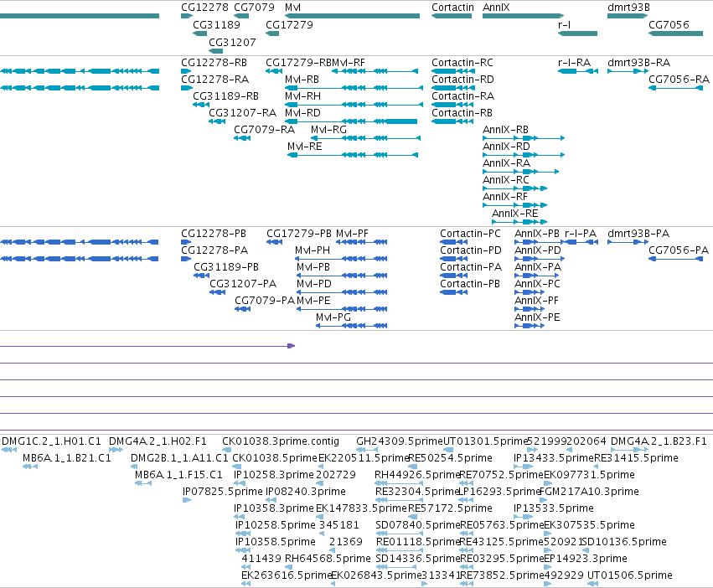Select the CG7079 gene label
Image resolution: width=713 pixels, height=588 pixels.
coord(254,8)
